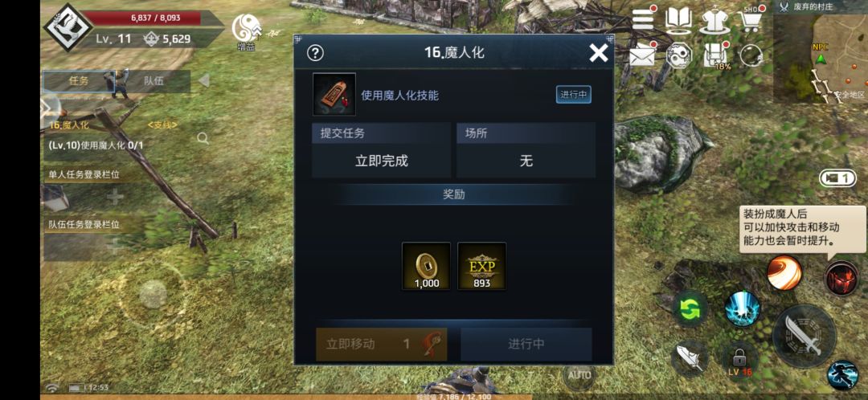Open the equipment armor icon
This screenshot has width=868, height=400.
[714, 21]
